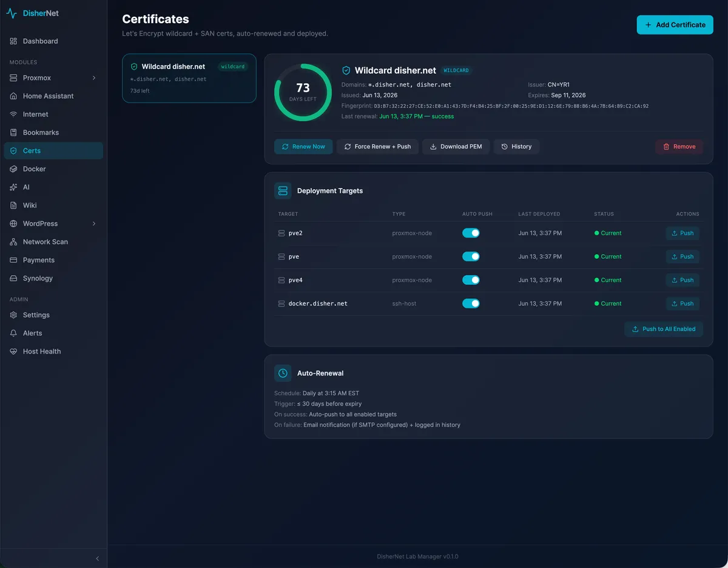Image resolution: width=728 pixels, height=568 pixels.
Task: Toggle auto push for pve4
Action: click(x=471, y=280)
